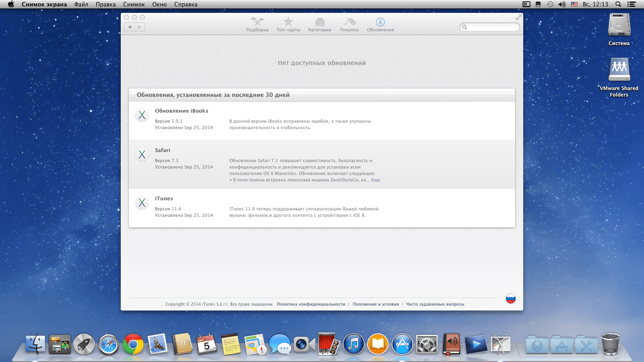
Task: Open Photo Booth from the Dock
Action: tap(329, 344)
